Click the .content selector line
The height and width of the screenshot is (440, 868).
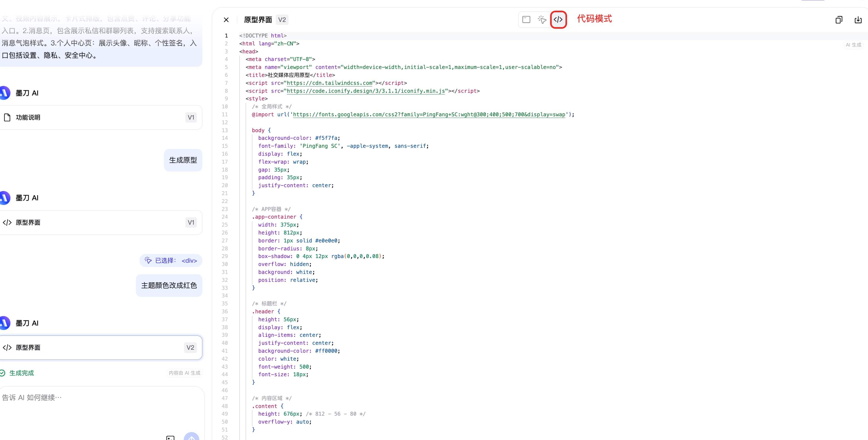(268, 406)
